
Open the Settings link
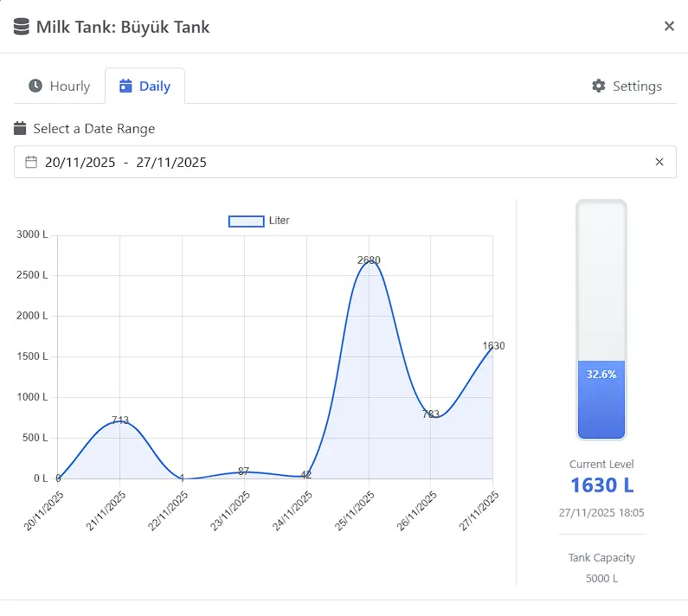tap(627, 86)
